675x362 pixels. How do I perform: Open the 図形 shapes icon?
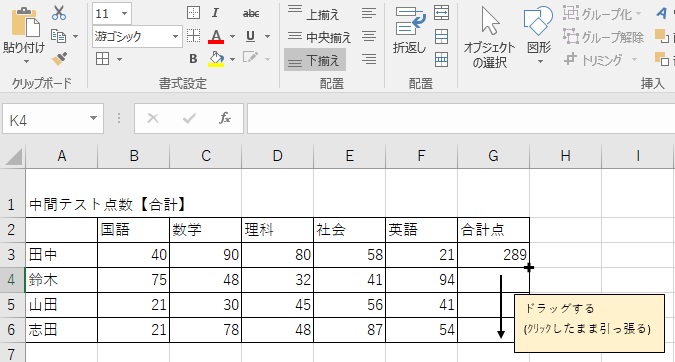click(538, 21)
